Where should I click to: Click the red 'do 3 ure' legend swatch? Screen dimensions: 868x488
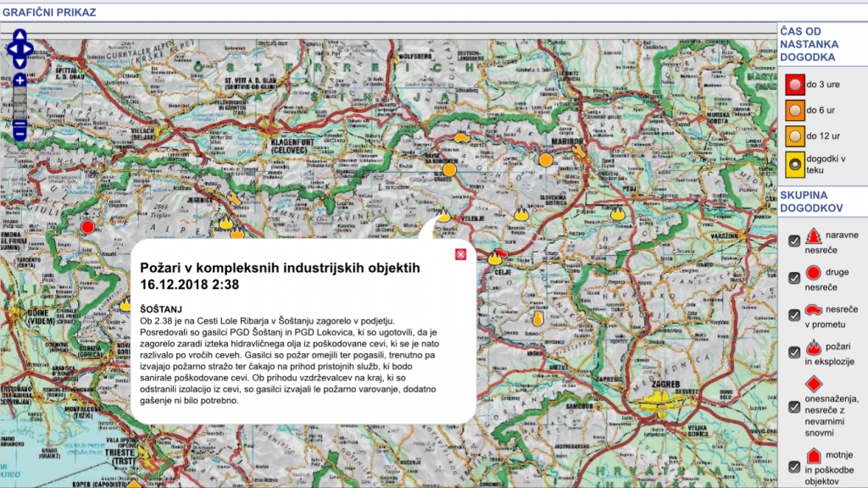795,85
